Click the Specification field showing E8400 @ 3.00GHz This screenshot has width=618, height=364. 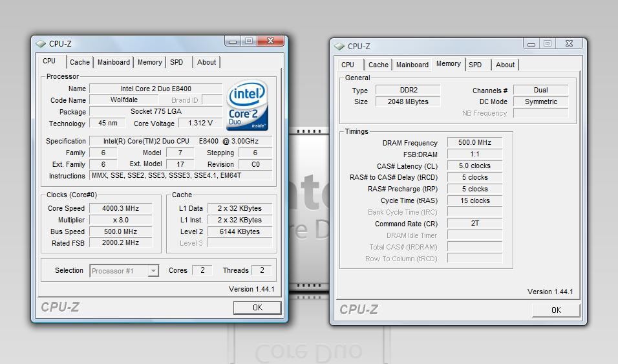(x=181, y=141)
